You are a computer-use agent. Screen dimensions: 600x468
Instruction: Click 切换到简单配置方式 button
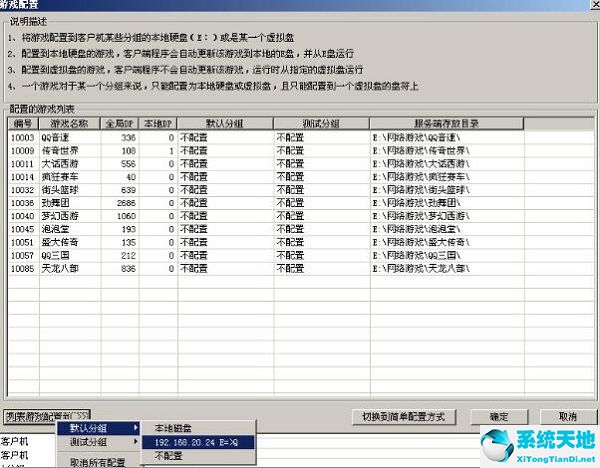404,416
